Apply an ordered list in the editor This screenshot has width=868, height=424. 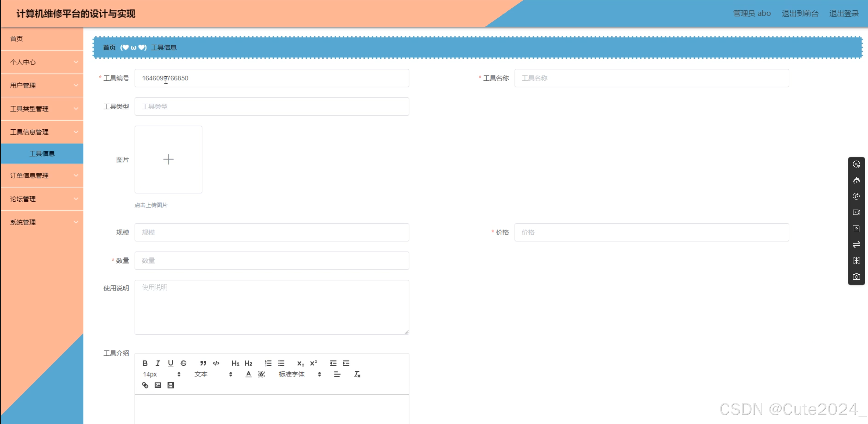(268, 363)
